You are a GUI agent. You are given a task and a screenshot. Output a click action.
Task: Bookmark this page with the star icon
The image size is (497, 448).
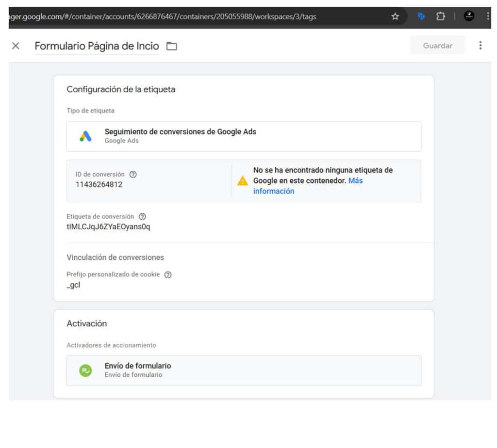[395, 16]
